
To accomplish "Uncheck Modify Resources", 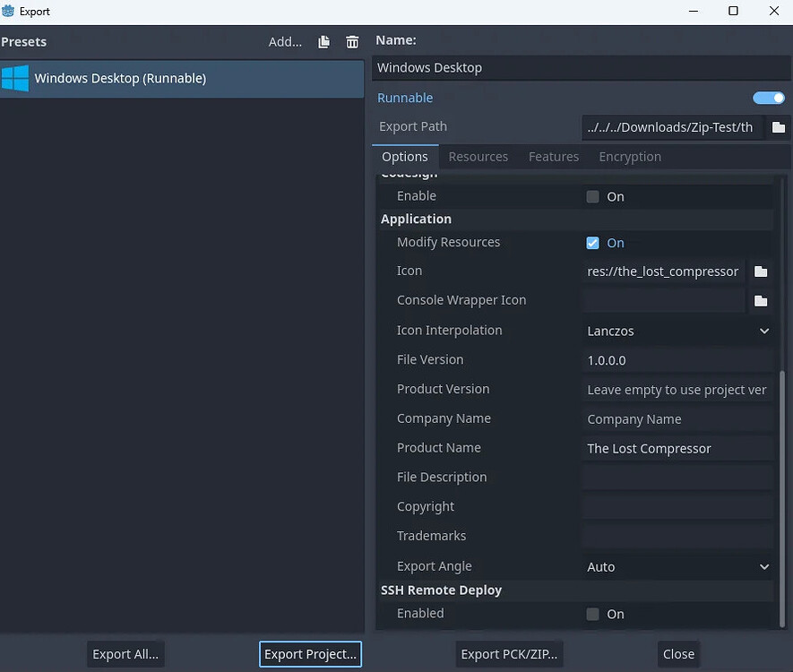I will click(x=592, y=242).
